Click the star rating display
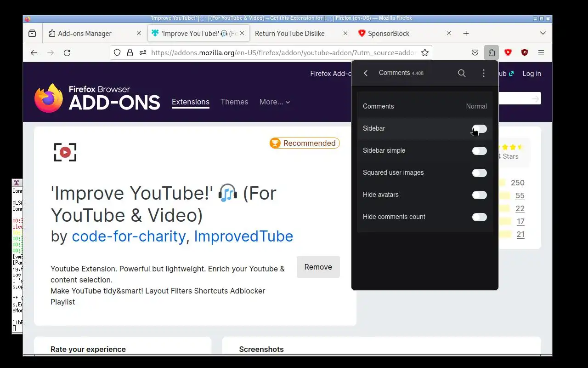 point(511,147)
